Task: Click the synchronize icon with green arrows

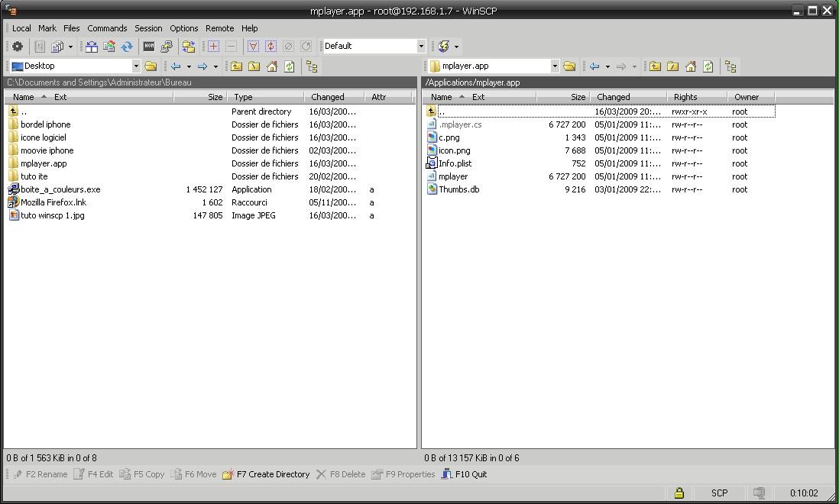Action: (128, 46)
